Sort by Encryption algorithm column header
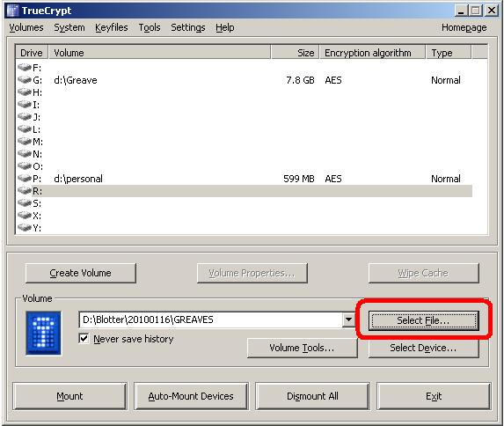The height and width of the screenshot is (426, 504). (373, 53)
